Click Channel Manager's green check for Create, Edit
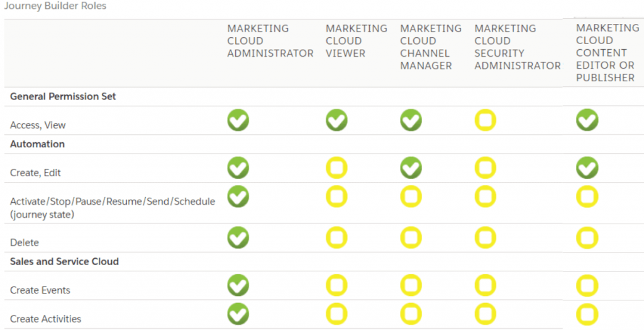This screenshot has height=330, width=644. (x=411, y=168)
